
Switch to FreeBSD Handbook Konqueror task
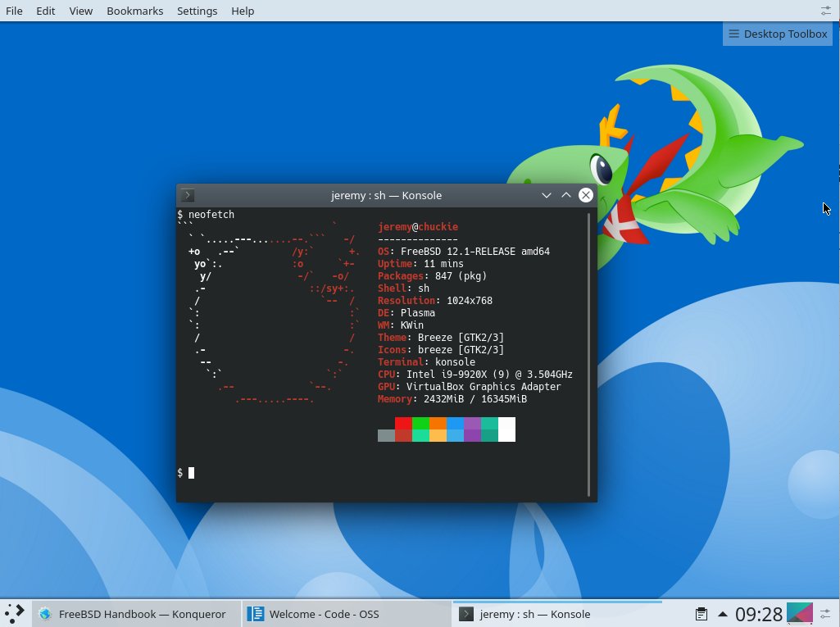[x=137, y=614]
